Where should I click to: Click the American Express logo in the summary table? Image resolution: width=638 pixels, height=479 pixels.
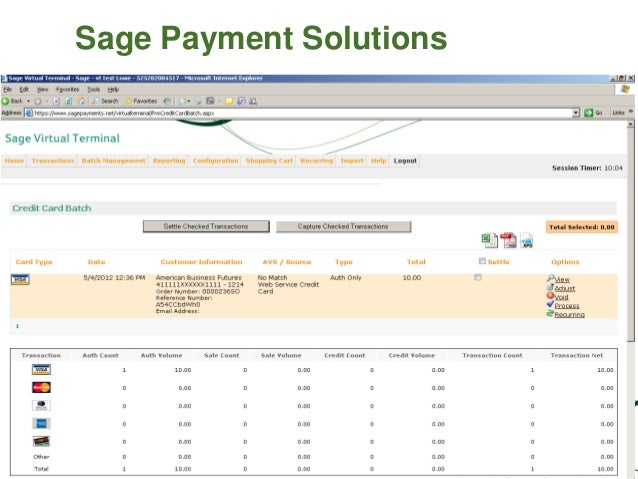tap(41, 424)
